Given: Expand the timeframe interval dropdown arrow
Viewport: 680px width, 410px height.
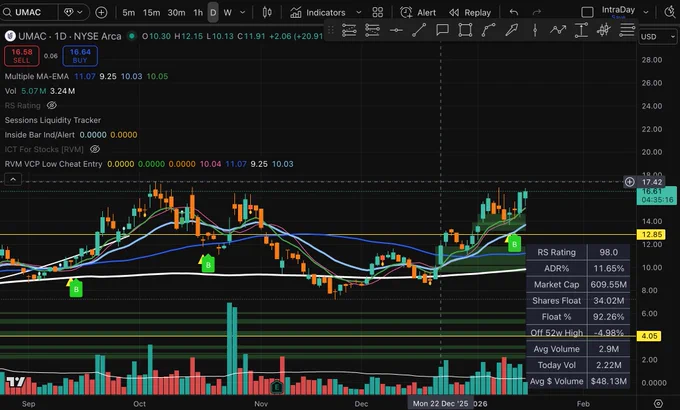Looking at the screenshot, I should click(x=242, y=13).
